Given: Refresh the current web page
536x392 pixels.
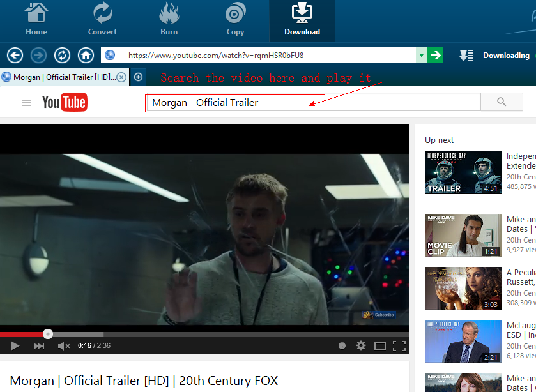Looking at the screenshot, I should 62,56.
